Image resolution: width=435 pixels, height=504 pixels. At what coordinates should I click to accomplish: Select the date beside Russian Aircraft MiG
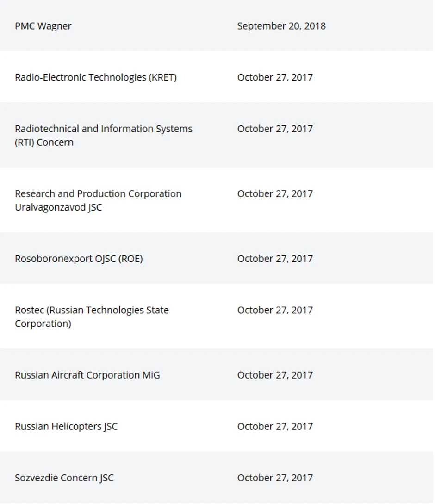click(274, 375)
